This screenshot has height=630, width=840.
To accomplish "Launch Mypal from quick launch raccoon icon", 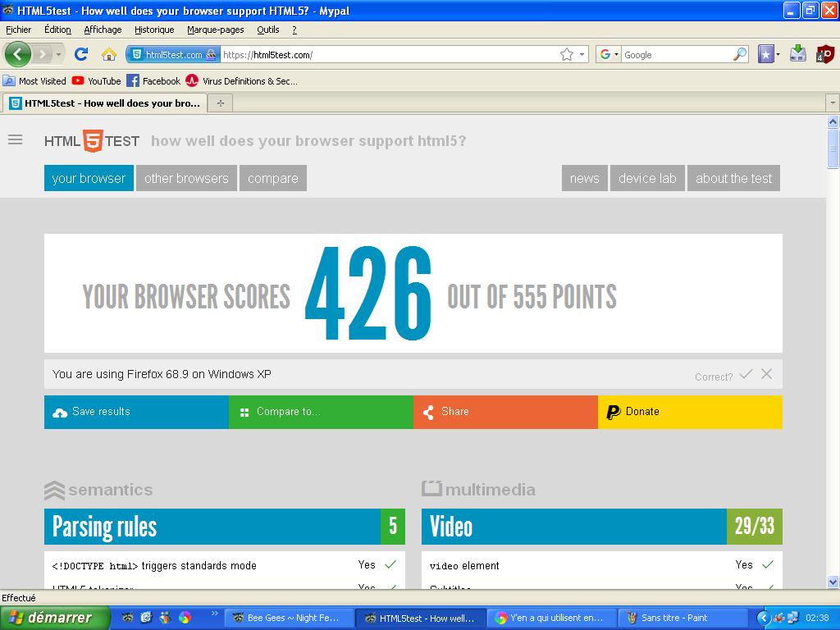I will pos(127,618).
